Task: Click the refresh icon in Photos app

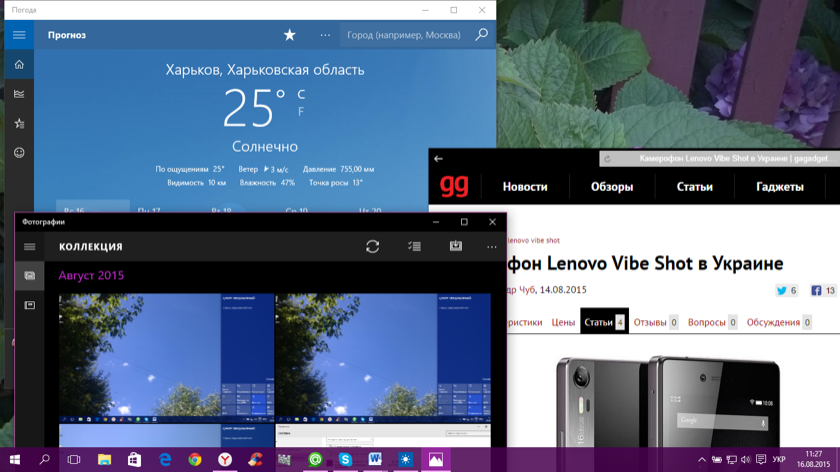Action: click(x=372, y=247)
